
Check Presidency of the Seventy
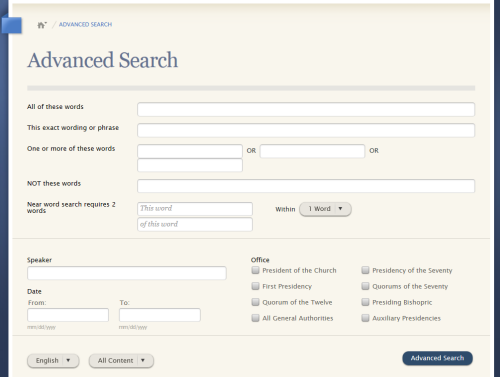click(365, 270)
